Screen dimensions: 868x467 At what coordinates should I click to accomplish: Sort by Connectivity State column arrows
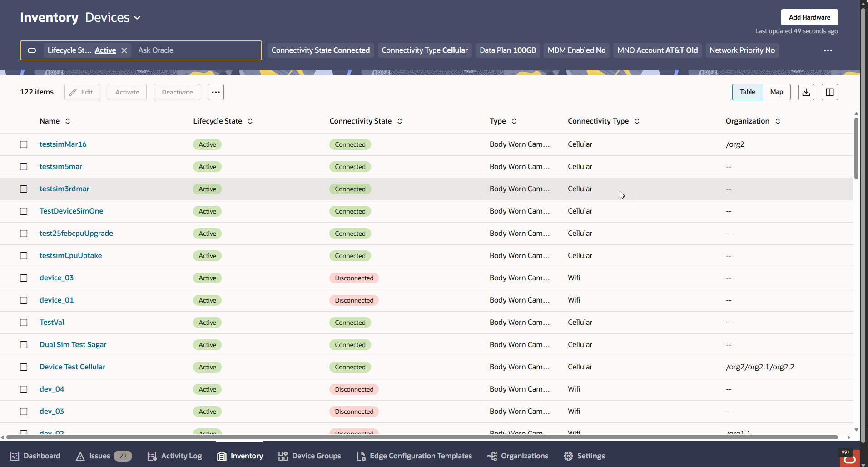[400, 121]
